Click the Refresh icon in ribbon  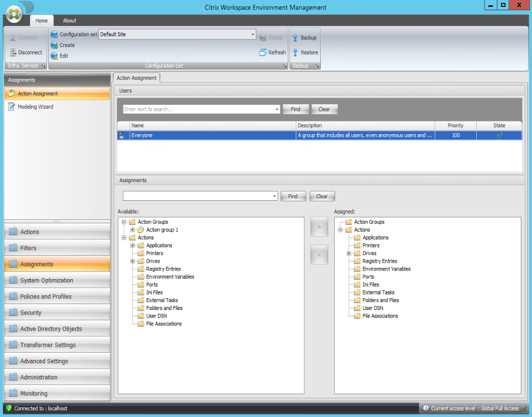(x=263, y=52)
